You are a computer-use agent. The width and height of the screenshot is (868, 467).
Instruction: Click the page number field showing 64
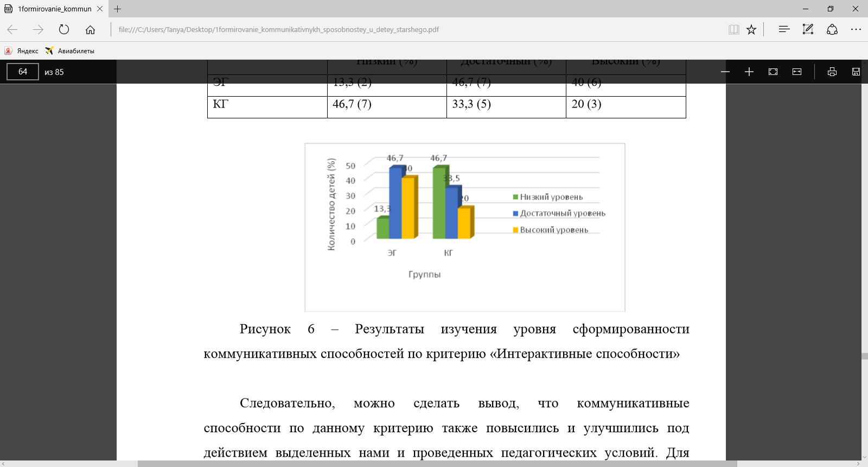click(x=23, y=72)
